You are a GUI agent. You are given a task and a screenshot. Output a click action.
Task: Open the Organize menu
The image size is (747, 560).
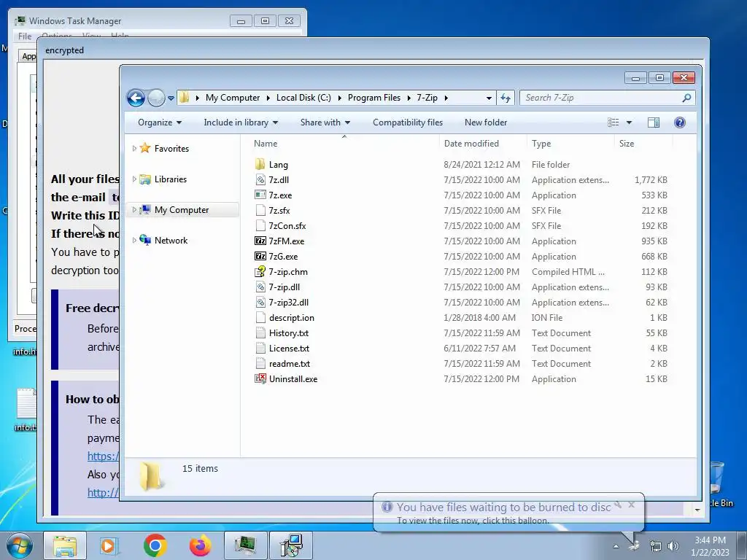point(160,122)
